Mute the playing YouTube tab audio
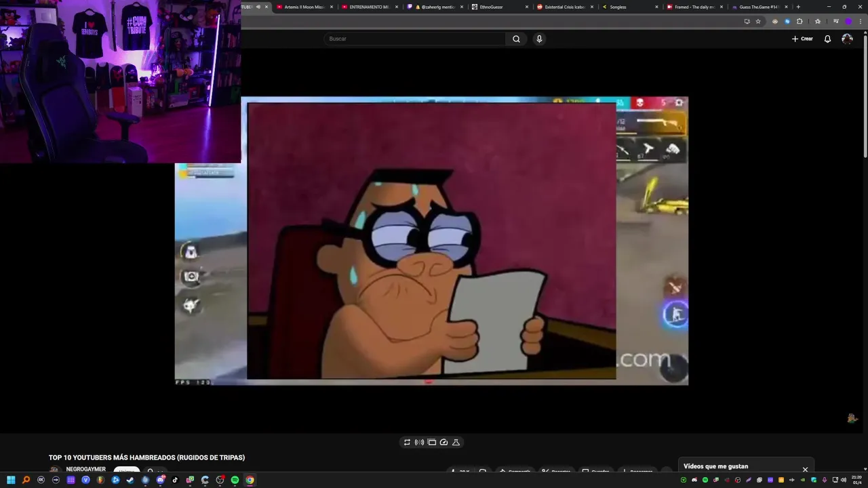The image size is (868, 488). 258,7
